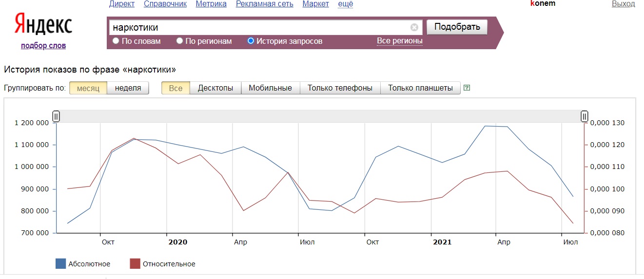Switch to the Только телефоны tab
The width and height of the screenshot is (644, 279).
[340, 88]
